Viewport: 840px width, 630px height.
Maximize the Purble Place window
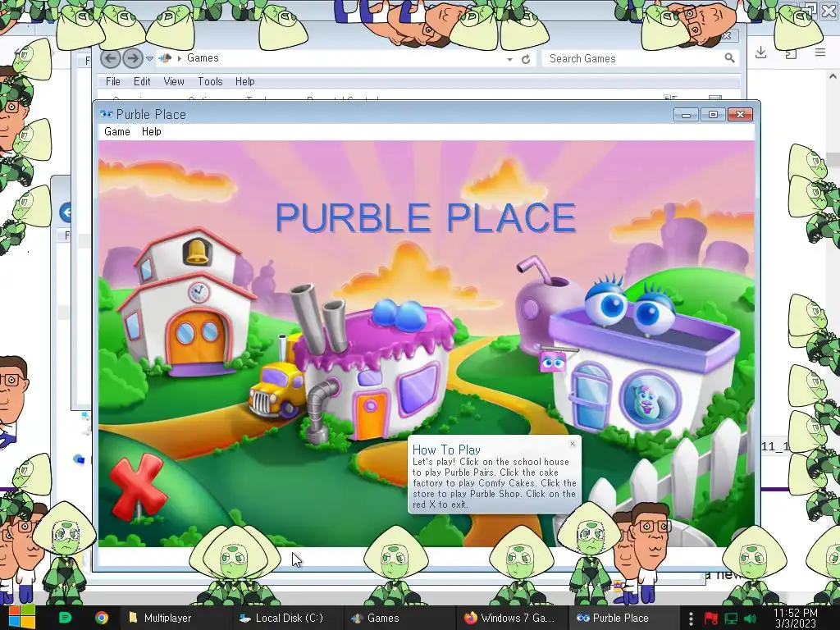point(713,115)
